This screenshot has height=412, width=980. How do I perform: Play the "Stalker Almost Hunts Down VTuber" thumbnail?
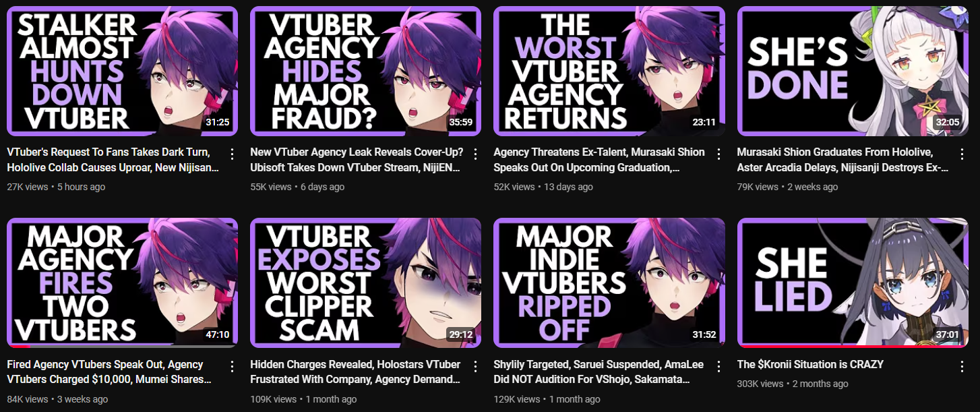coord(122,71)
